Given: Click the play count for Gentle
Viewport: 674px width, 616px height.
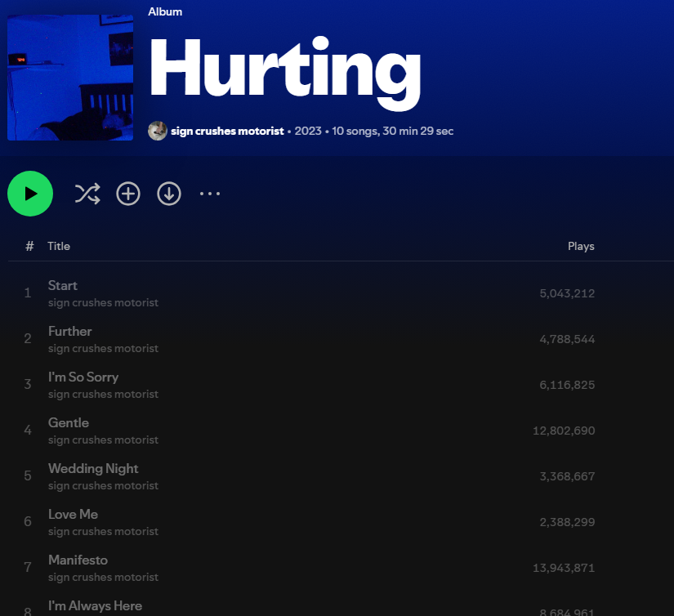Looking at the screenshot, I should point(564,430).
